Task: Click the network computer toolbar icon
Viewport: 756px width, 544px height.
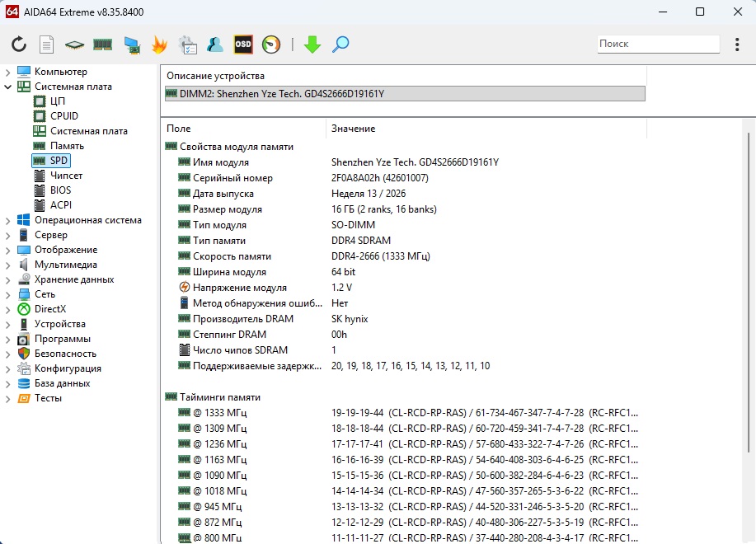Action: click(132, 45)
